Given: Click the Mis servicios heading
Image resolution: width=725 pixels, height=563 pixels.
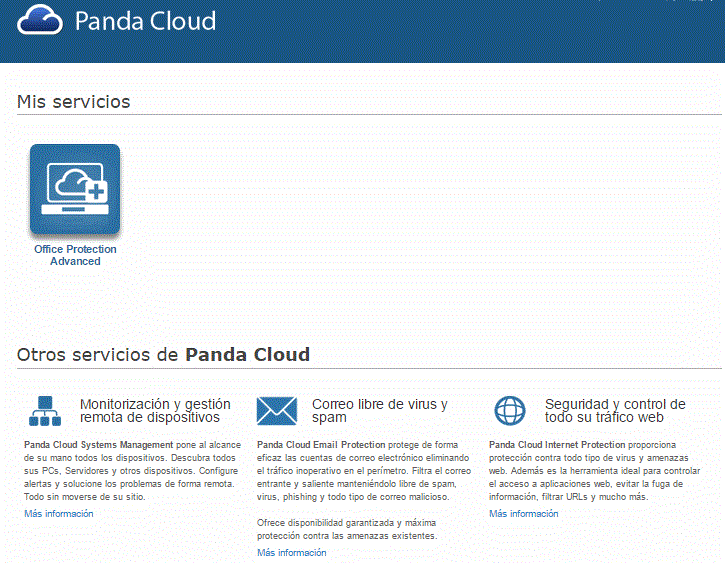Looking at the screenshot, I should 74,102.
